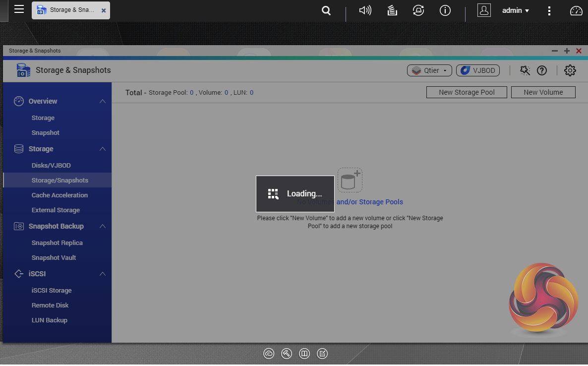Open Storage under Overview
This screenshot has width=588, height=366.
click(x=43, y=118)
